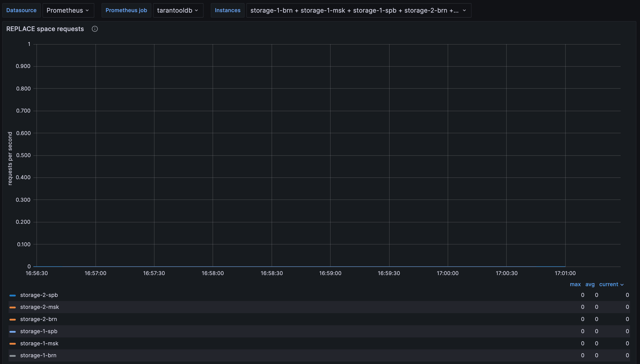Open the REPLACE space requests info icon
The height and width of the screenshot is (364, 640).
(95, 29)
